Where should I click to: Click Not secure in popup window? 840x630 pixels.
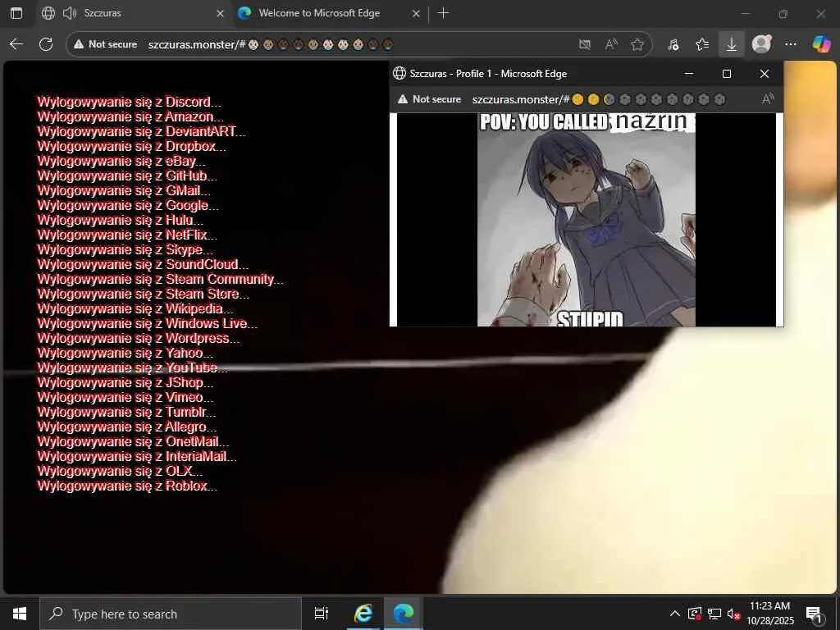click(x=430, y=99)
